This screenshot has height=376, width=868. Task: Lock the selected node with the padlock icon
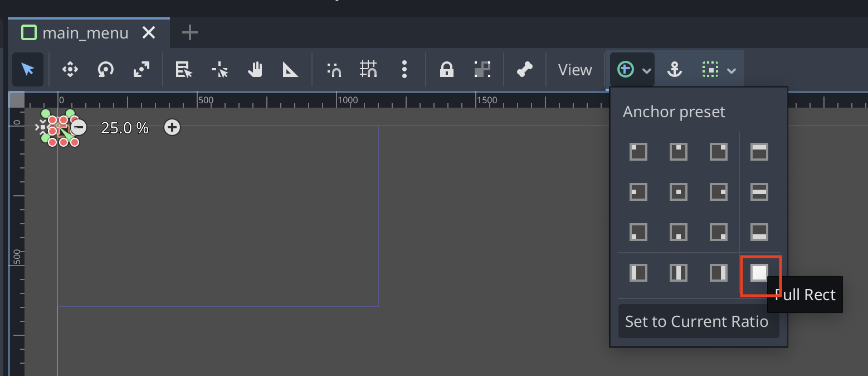click(446, 69)
